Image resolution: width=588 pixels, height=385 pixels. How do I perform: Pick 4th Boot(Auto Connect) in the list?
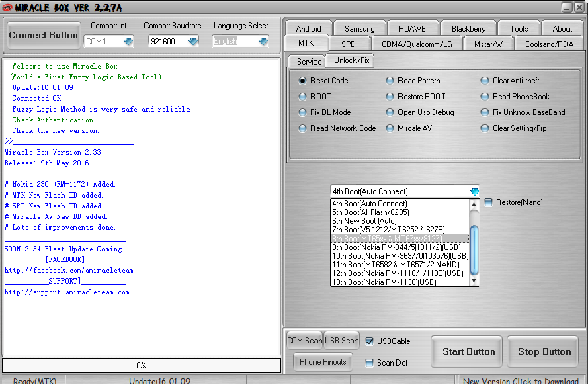coord(400,204)
